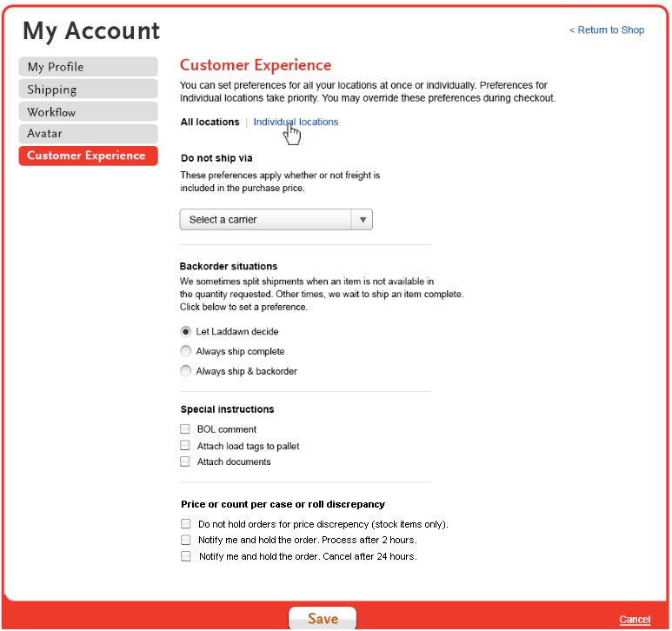Click the Special instructions heading
672x631 pixels.
click(227, 409)
